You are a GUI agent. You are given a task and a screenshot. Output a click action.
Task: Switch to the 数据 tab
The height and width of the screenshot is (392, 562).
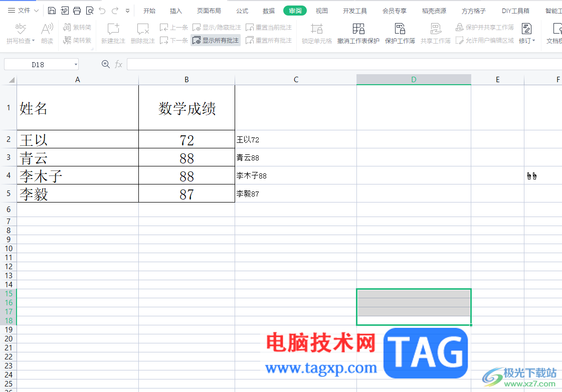tap(268, 11)
